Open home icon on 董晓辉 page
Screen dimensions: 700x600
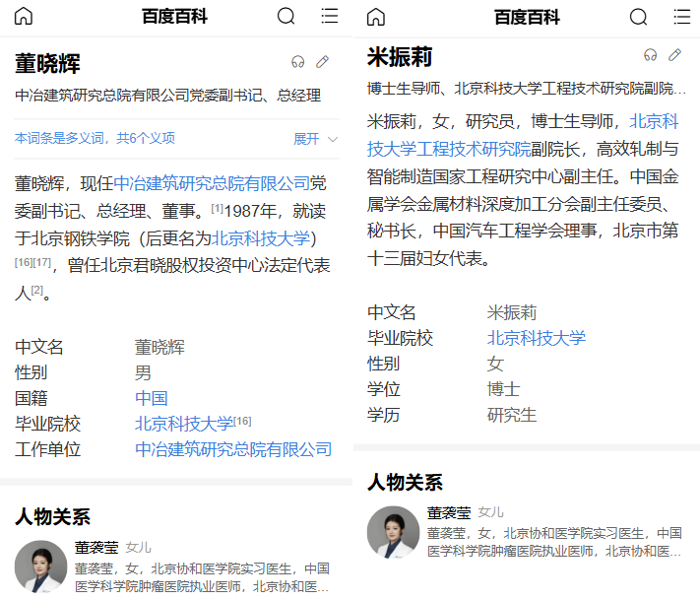tap(24, 16)
